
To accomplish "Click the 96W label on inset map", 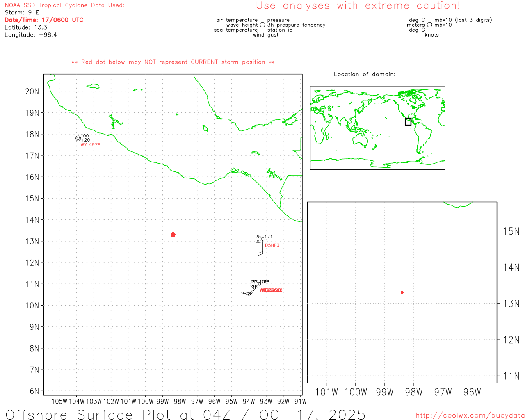I will pos(472,392).
